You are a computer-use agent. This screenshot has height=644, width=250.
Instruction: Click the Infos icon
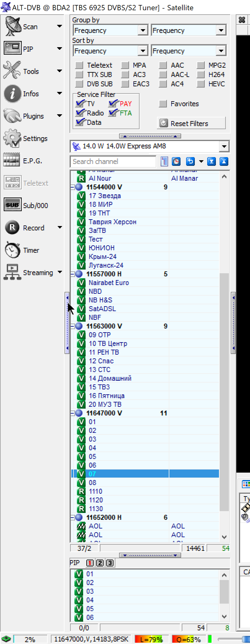[x=12, y=93]
